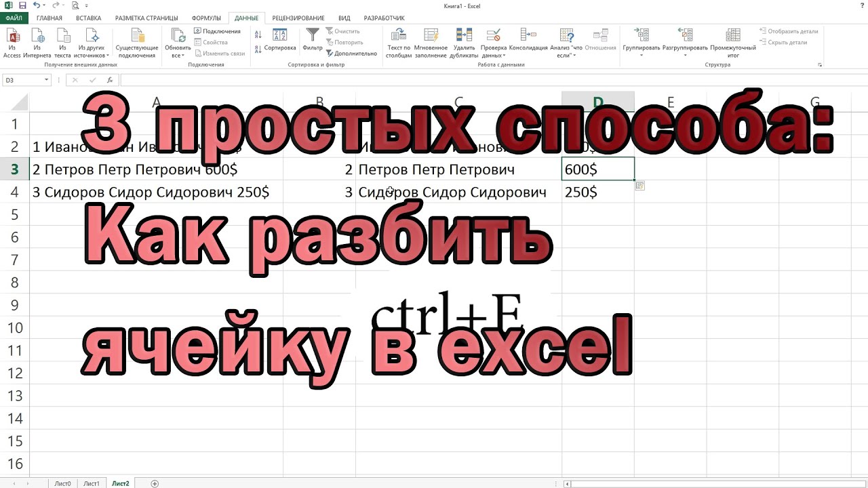This screenshot has height=488, width=868.
Task: Customize the quick access toolbar
Action: point(87,5)
